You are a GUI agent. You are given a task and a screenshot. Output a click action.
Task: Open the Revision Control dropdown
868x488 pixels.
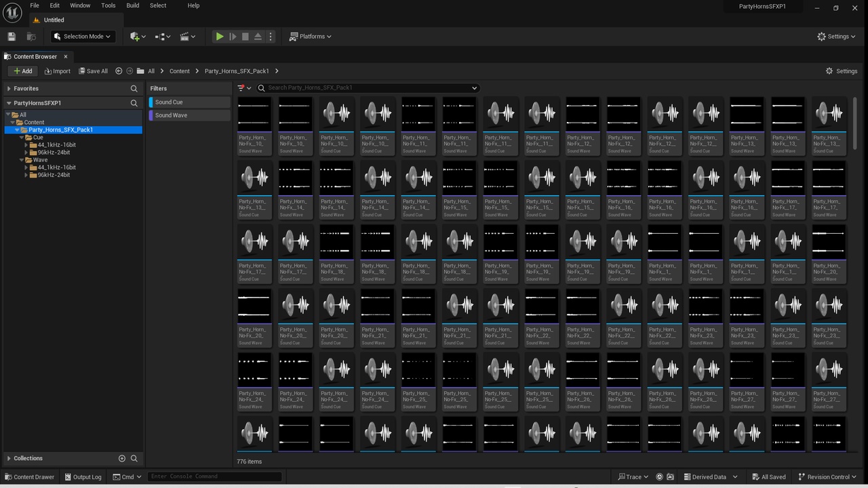[x=827, y=477]
